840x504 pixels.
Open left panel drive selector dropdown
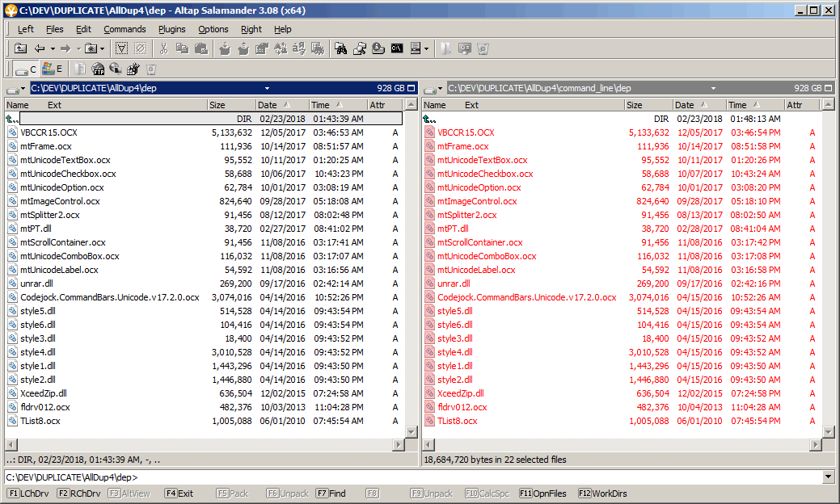click(16, 88)
